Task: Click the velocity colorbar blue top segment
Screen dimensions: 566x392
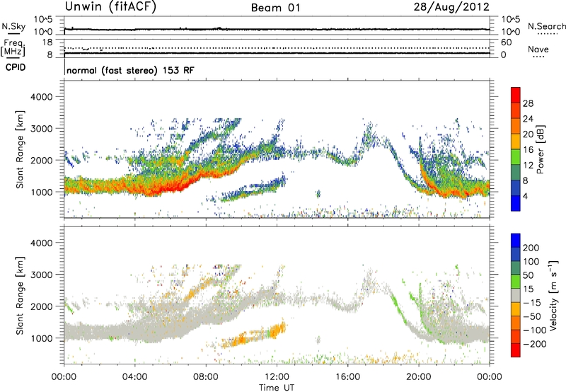Action: [x=516, y=241]
